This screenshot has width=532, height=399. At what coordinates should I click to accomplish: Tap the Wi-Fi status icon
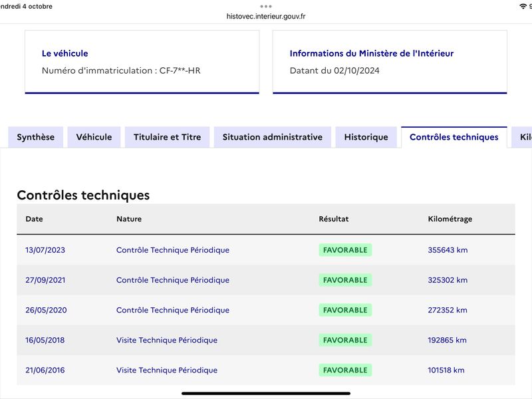pyautogui.click(x=523, y=6)
